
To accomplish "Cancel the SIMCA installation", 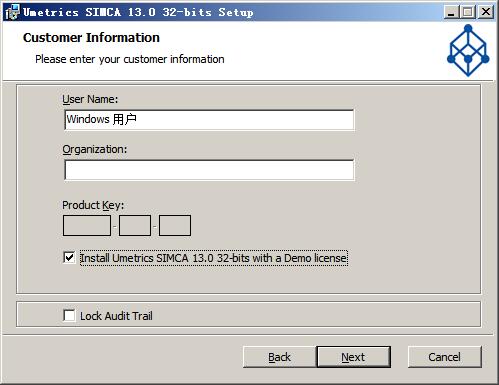I will click(x=445, y=357).
